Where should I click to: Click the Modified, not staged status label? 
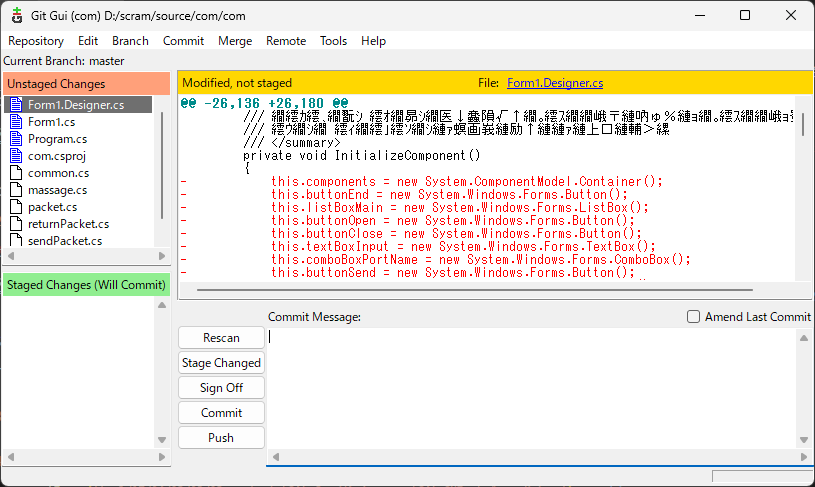[x=237, y=83]
